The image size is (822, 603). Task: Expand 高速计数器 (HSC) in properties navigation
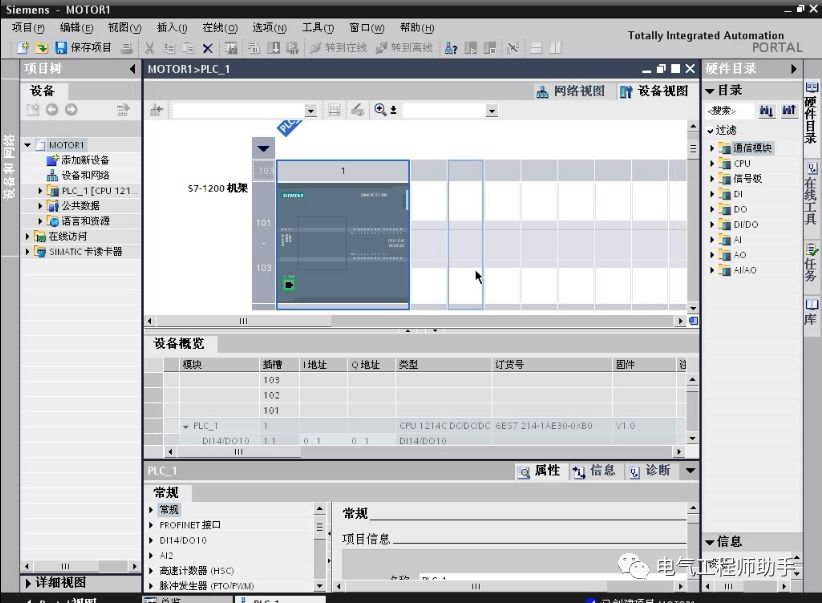tap(151, 570)
